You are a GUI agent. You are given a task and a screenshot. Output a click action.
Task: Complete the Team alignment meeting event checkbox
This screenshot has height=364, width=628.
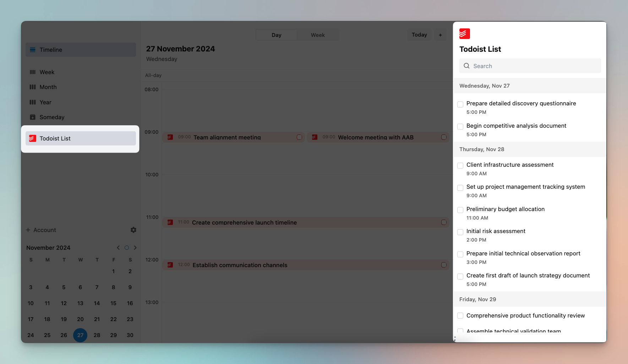(299, 137)
